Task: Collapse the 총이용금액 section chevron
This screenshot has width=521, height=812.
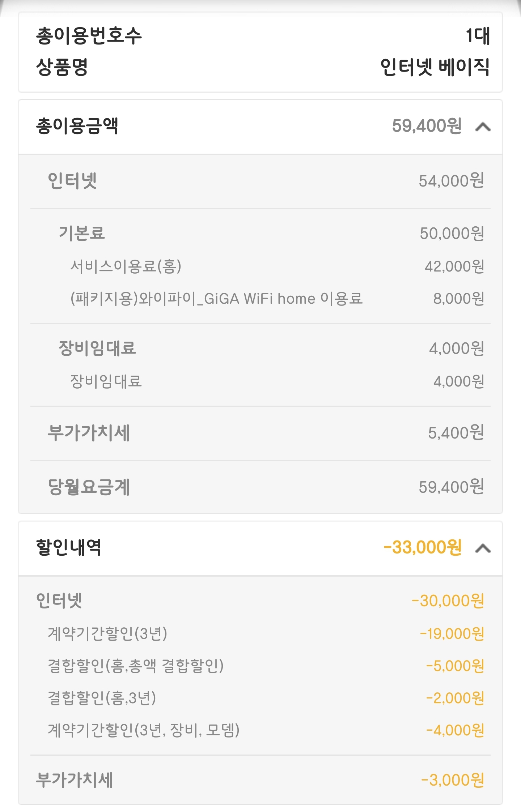Action: (x=483, y=127)
